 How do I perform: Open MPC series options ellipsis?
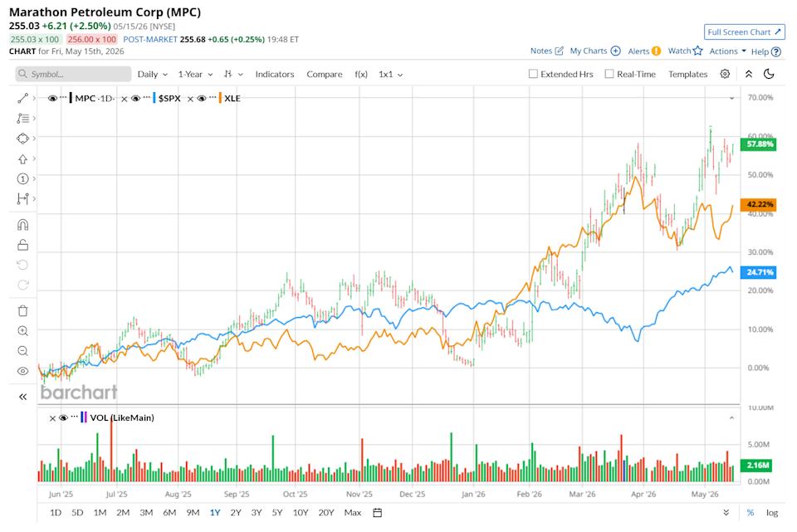pos(64,97)
